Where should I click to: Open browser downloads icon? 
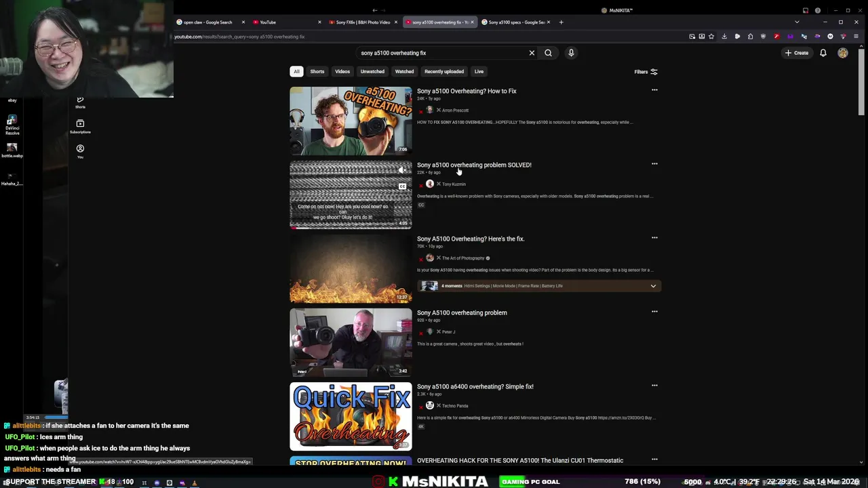[x=724, y=37]
